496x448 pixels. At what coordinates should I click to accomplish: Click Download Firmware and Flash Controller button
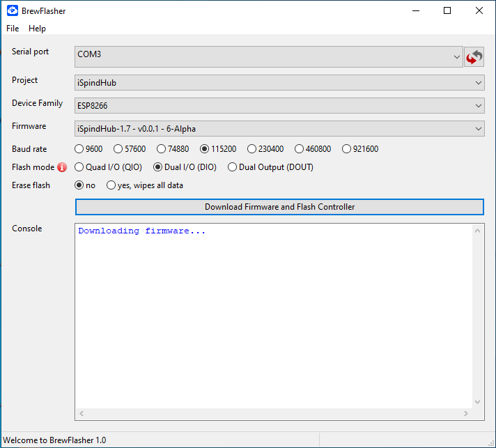[x=279, y=207]
